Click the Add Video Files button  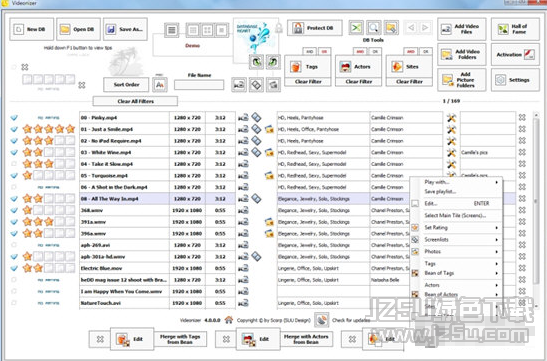point(462,29)
